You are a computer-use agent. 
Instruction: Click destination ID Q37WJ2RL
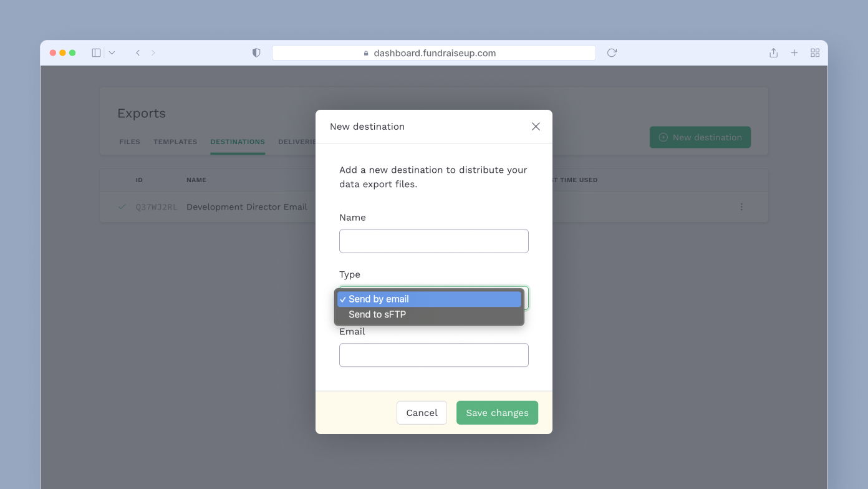pyautogui.click(x=156, y=207)
